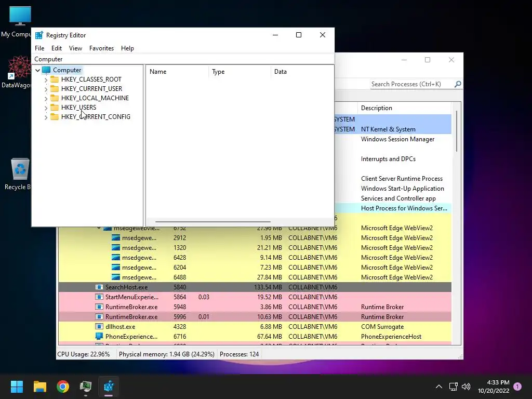Image resolution: width=532 pixels, height=399 pixels.
Task: Open the Help menu in Registry Editor
Action: click(x=127, y=48)
